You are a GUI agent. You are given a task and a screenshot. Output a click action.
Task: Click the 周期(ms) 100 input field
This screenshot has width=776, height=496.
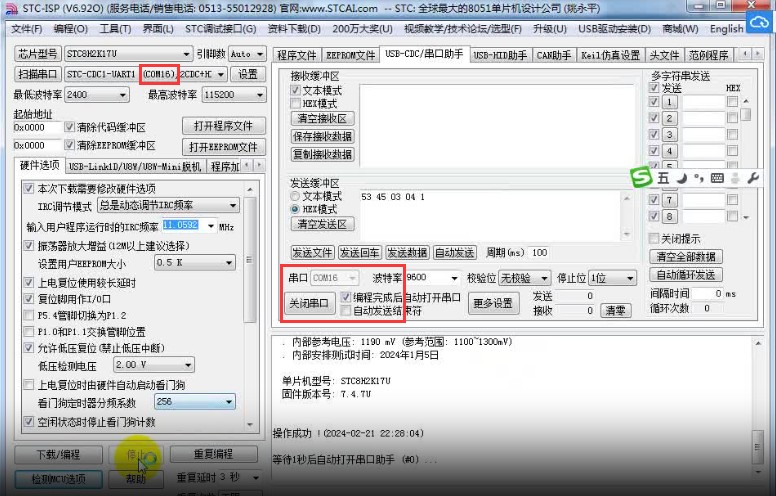tap(540, 253)
